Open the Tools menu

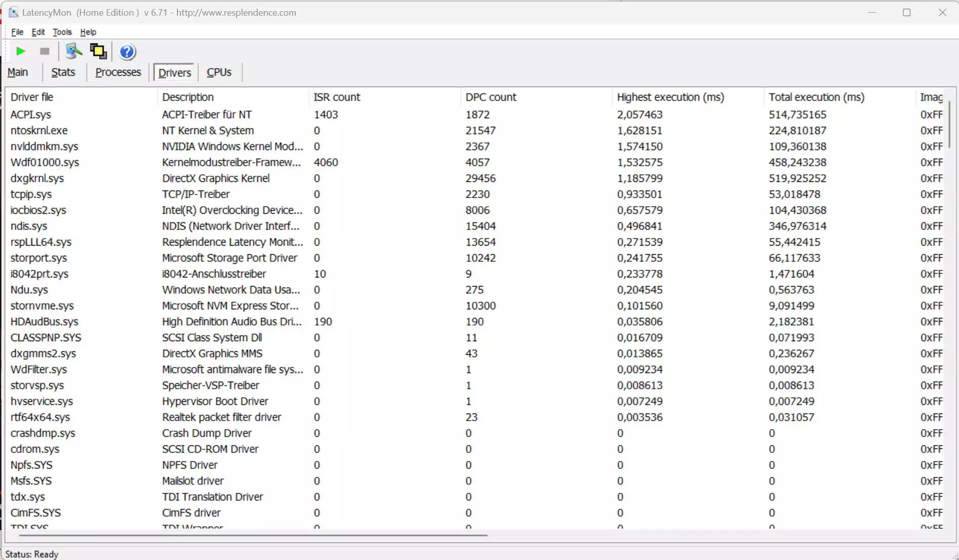(62, 32)
